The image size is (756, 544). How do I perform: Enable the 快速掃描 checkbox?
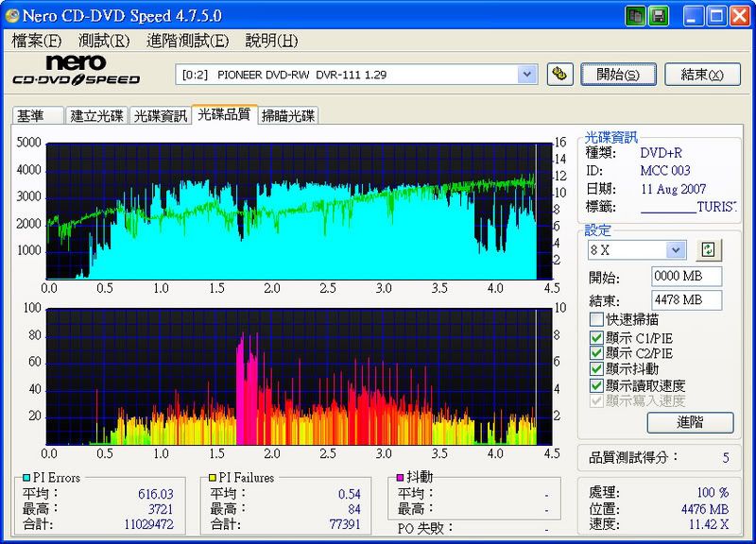(596, 319)
